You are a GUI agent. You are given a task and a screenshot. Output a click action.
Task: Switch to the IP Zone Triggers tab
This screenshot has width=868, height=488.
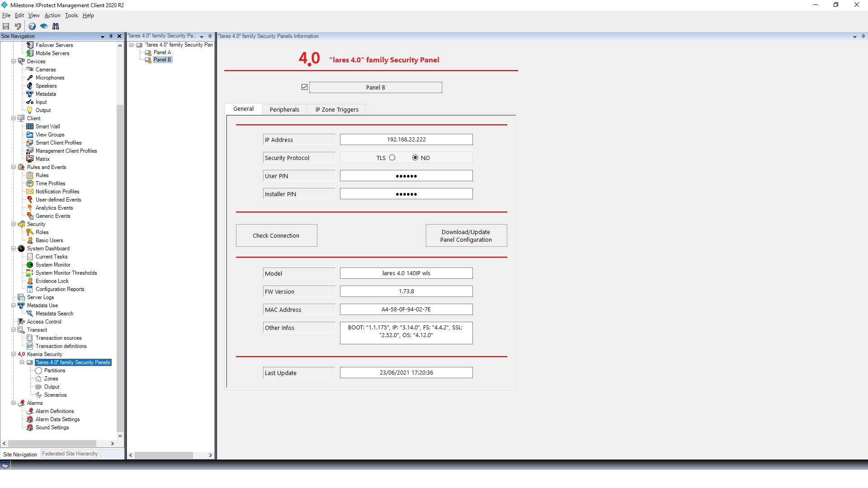click(x=337, y=109)
